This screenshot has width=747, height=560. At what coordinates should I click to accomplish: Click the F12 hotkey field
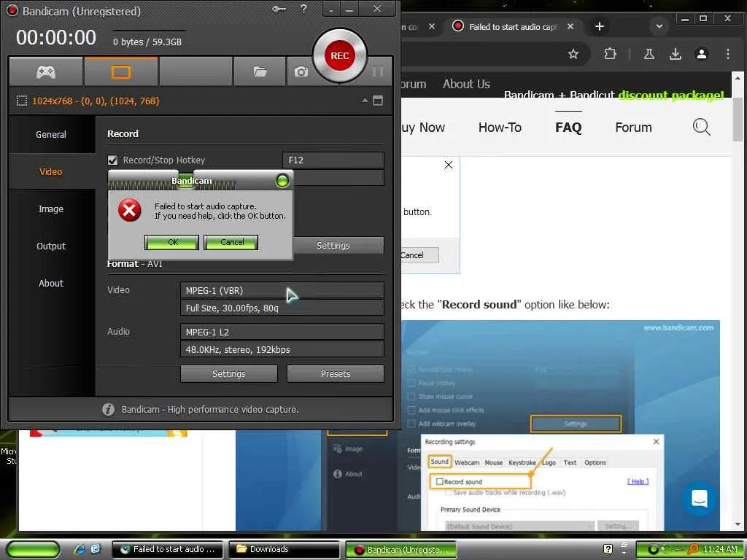coord(333,160)
